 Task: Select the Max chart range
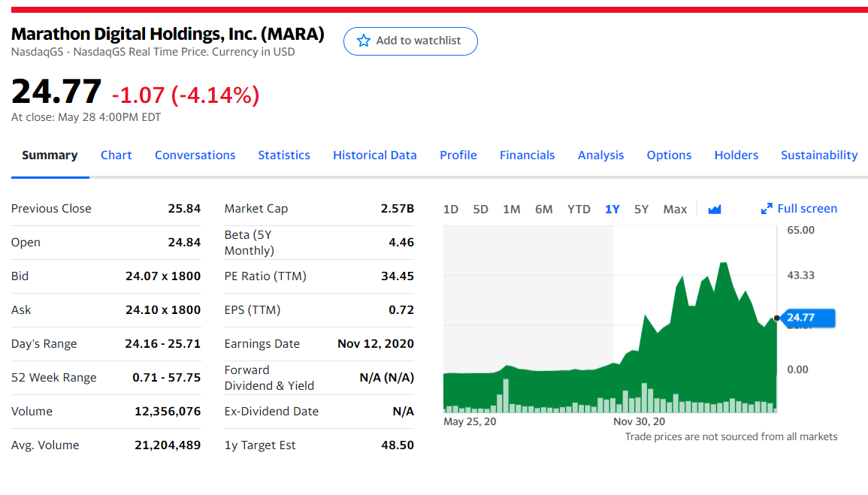[675, 209]
